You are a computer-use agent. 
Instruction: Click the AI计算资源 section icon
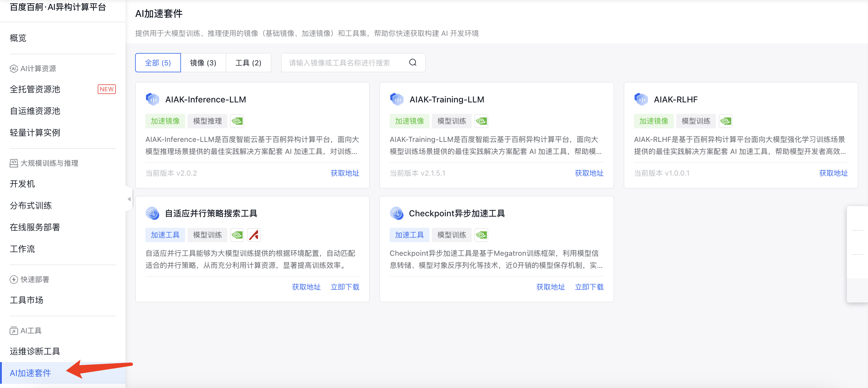tap(14, 69)
